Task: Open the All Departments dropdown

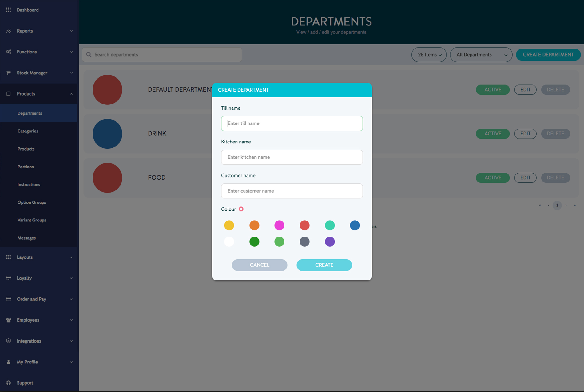Action: 481,55
